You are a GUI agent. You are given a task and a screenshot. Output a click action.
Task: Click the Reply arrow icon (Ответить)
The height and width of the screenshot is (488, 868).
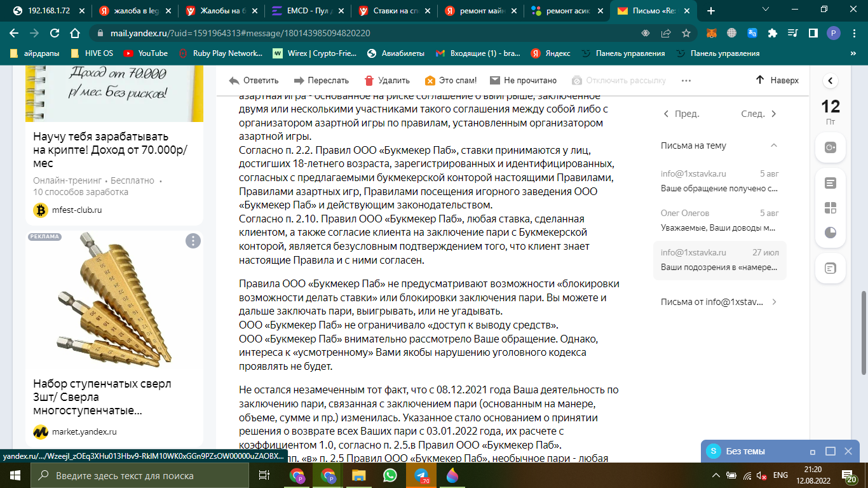pos(234,81)
